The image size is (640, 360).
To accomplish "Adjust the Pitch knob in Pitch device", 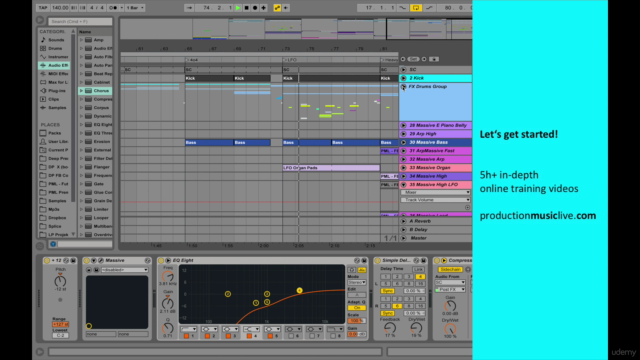I will pyautogui.click(x=60, y=280).
